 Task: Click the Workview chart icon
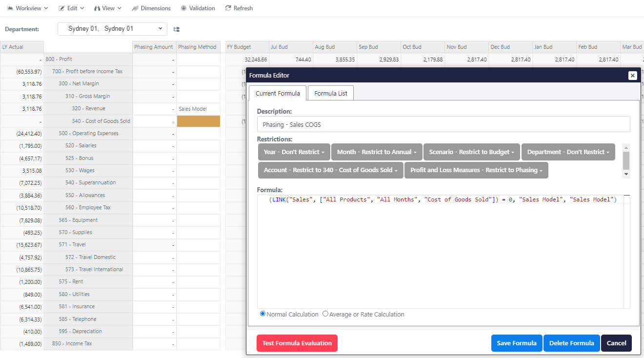tap(10, 8)
